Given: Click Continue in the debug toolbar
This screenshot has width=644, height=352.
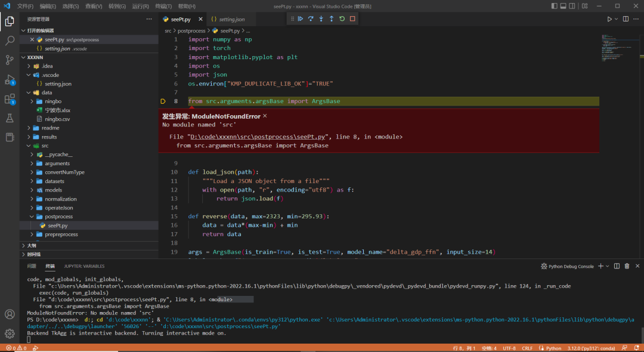Looking at the screenshot, I should coord(301,19).
